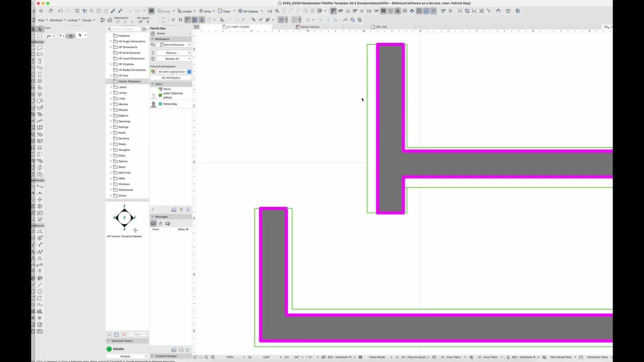The image size is (644, 362).
Task: Click the My Workspace button
Action: coord(171,78)
